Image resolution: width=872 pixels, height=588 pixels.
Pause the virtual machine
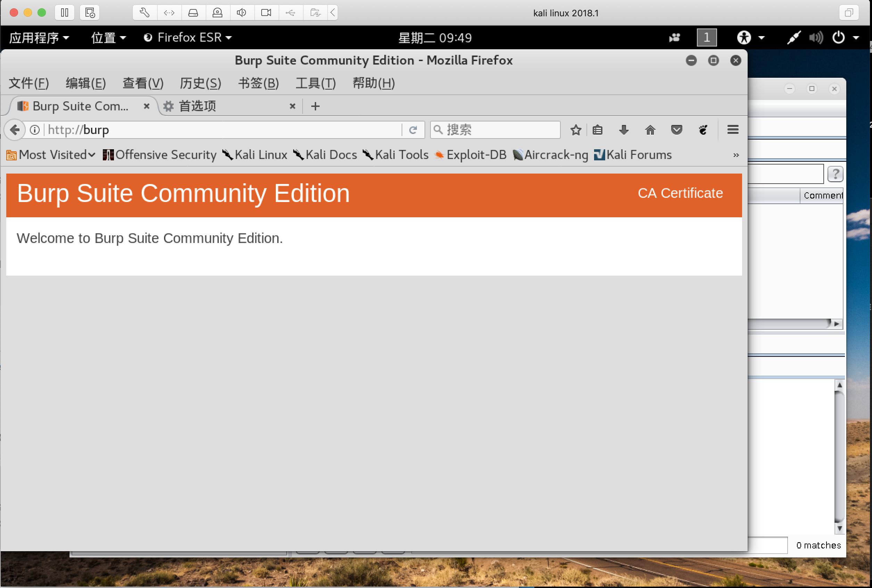(x=65, y=13)
